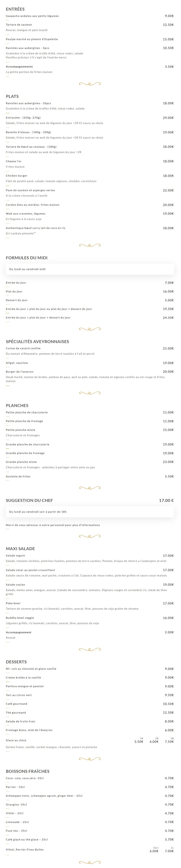Click the Chicken burger menu item
181x868 pixels.
[x=16, y=176]
